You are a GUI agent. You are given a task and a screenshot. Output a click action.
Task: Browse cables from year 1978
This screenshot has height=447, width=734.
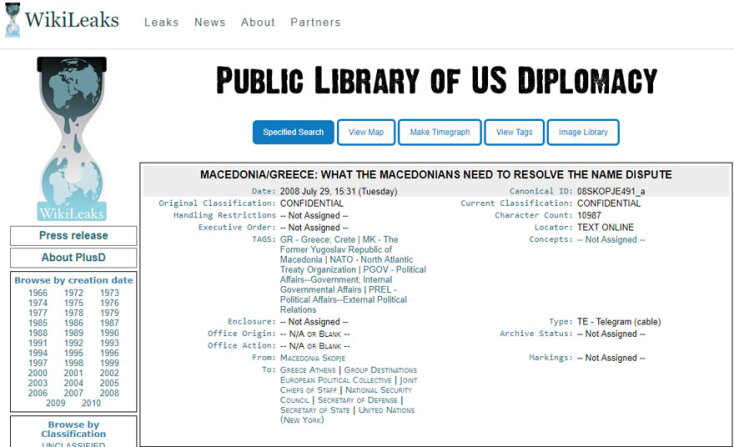pyautogui.click(x=73, y=313)
